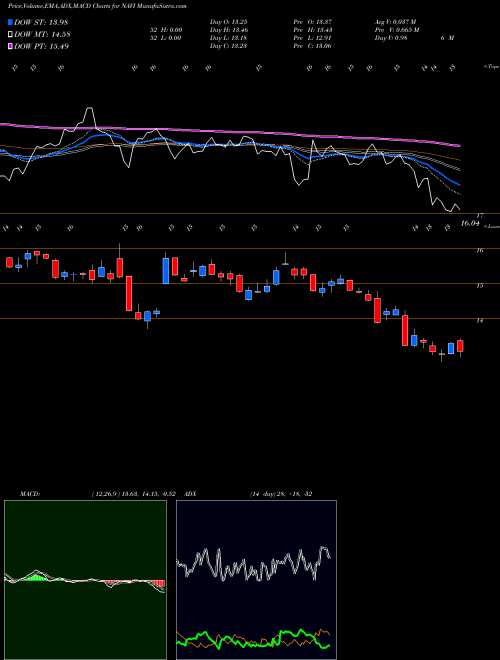
Task: Select the 'DOW MT: 14.58' legend text
Action: click(41, 34)
